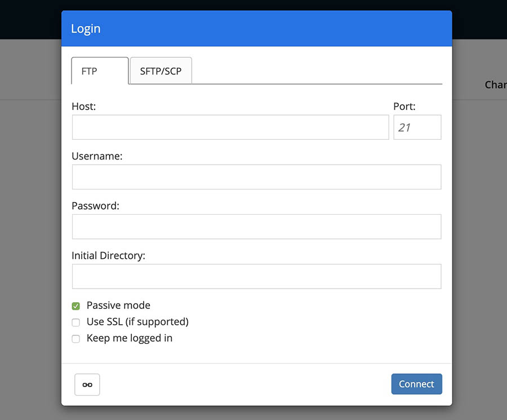Click the "Use SSL (if supported)" label text

(x=137, y=322)
